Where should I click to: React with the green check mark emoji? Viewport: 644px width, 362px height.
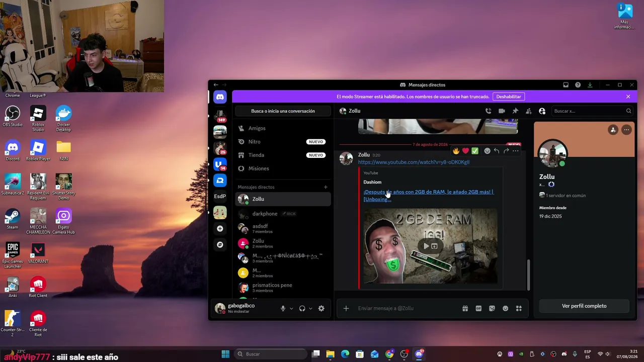pyautogui.click(x=475, y=151)
